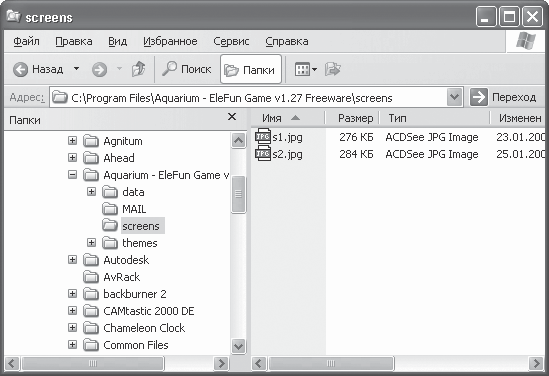Select the CAMtastic 2000 DE folder icon
The height and width of the screenshot is (376, 549).
click(x=91, y=311)
